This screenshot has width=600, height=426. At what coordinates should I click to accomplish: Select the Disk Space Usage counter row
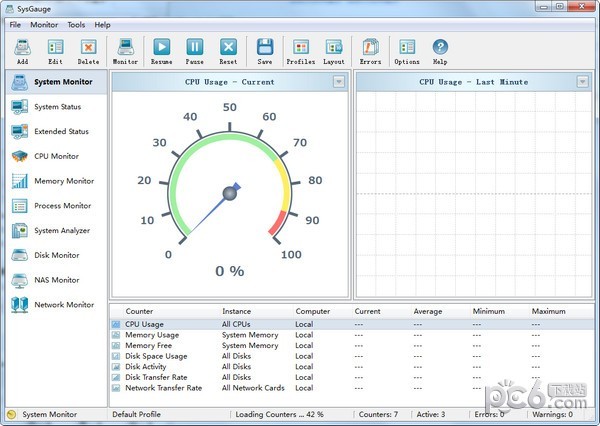(352, 356)
